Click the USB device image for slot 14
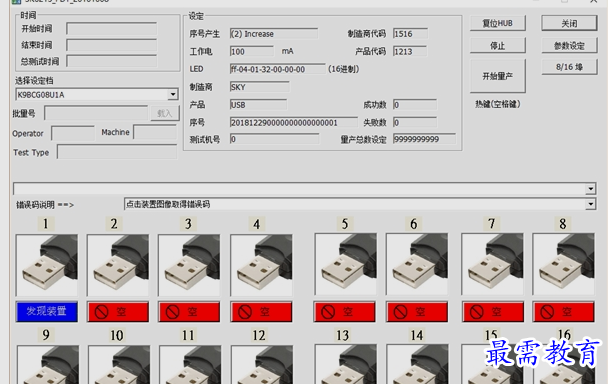 coord(417,364)
